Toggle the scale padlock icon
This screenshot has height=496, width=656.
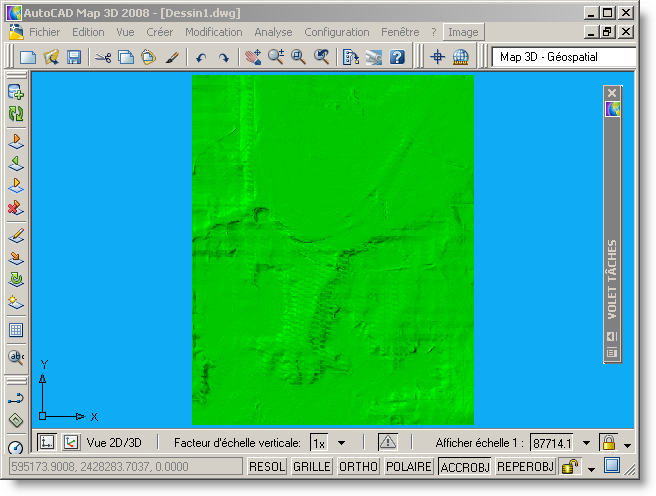pyautogui.click(x=609, y=442)
